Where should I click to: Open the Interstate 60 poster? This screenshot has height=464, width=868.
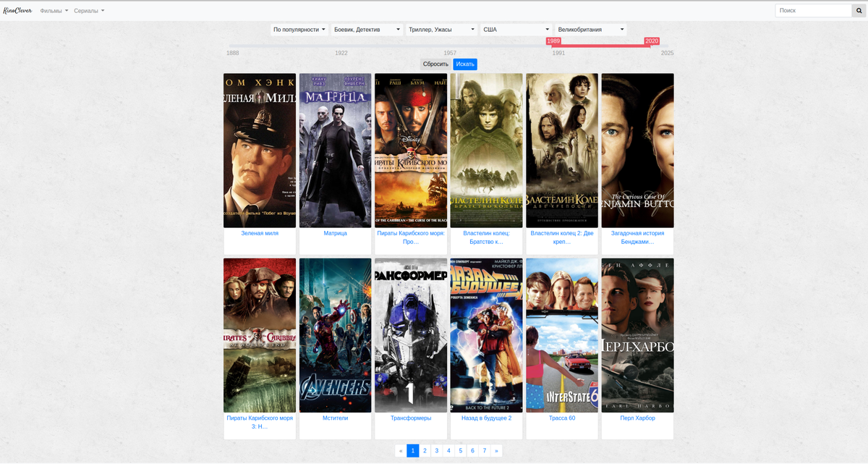[562, 335]
